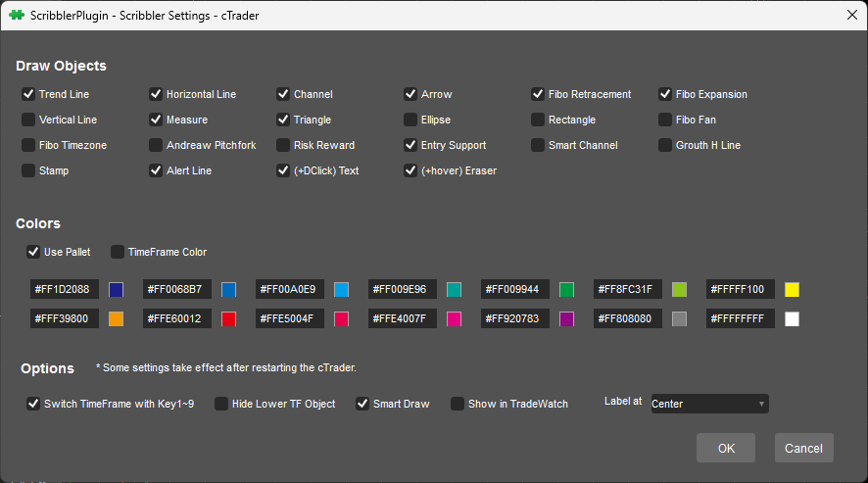Click the orange #FFF39800 color swatch
The width and height of the screenshot is (868, 483).
point(117,318)
